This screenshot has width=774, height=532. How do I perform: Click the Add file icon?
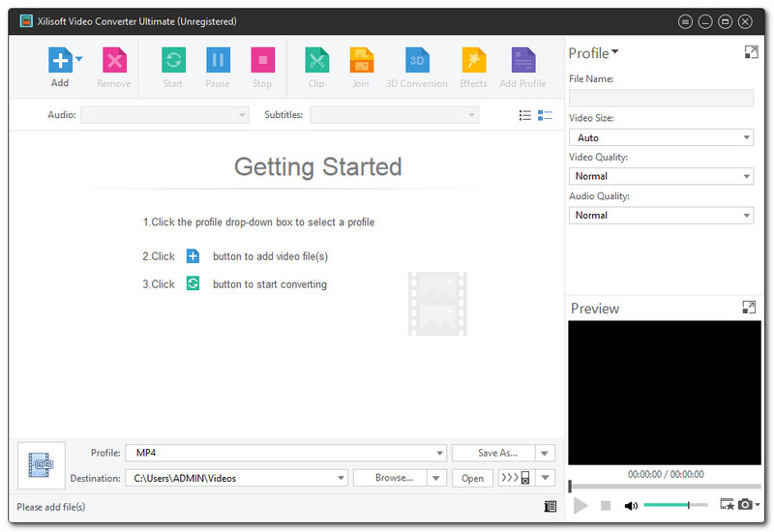(x=60, y=61)
